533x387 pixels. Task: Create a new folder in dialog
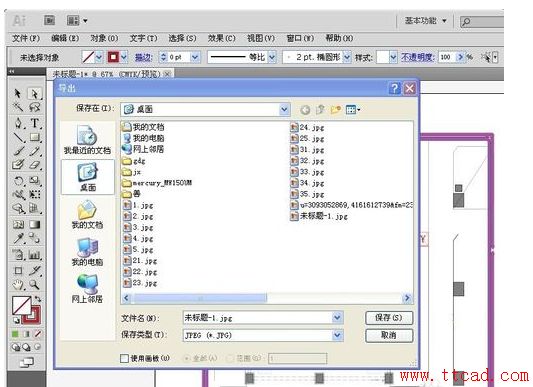[336, 110]
